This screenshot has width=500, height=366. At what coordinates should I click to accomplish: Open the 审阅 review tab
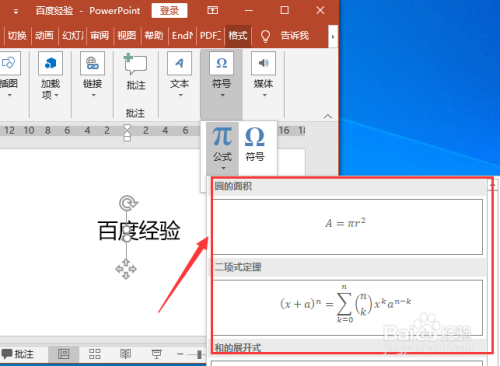point(99,35)
